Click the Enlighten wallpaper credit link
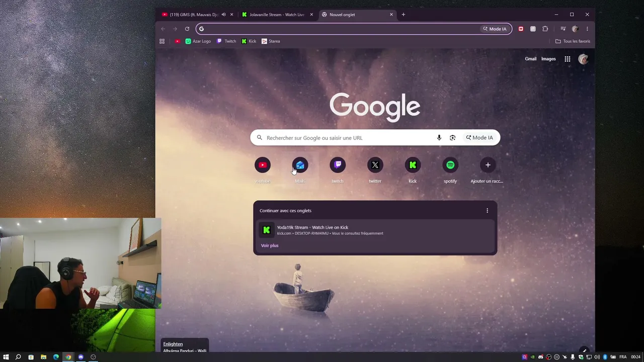Viewport: 644px width, 362px height. coord(173,344)
